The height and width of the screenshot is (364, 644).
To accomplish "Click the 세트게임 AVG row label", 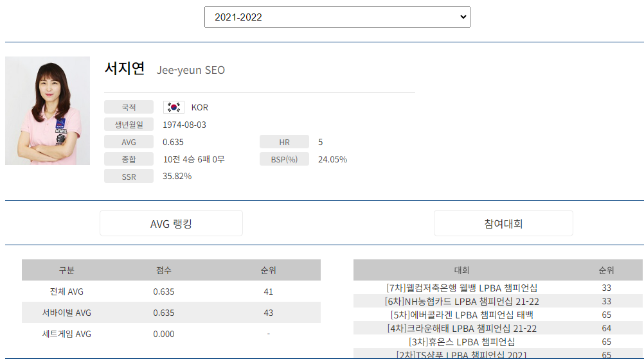I will [x=67, y=334].
